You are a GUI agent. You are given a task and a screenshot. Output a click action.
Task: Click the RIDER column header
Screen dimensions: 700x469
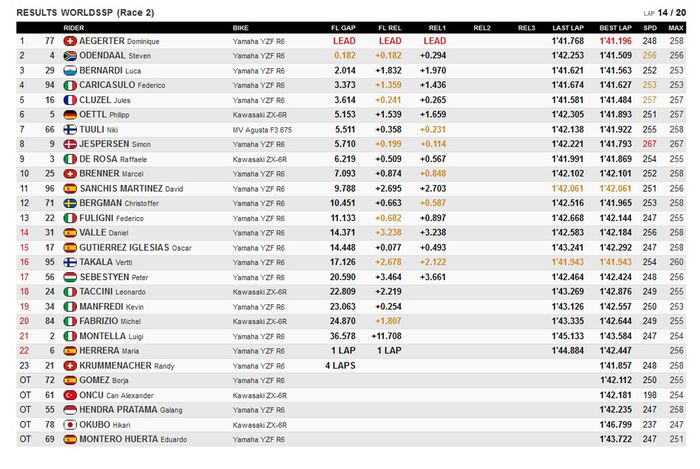(x=74, y=28)
